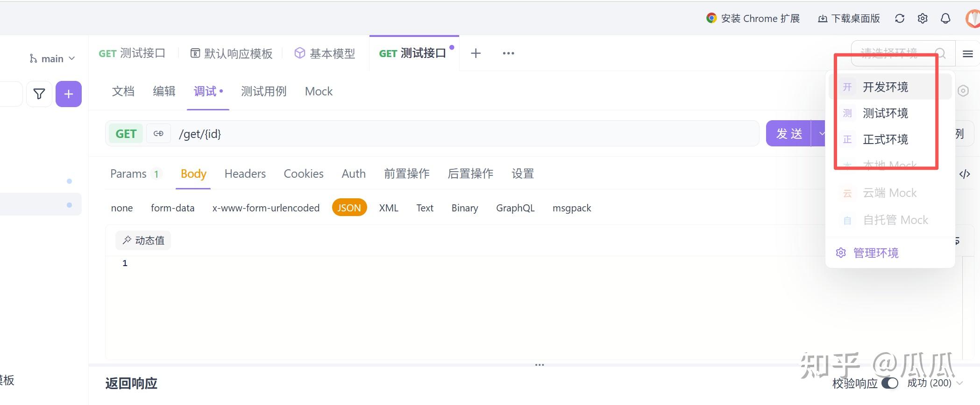980x405 pixels.
Task: Switch to the 文档 tab
Action: pos(123,91)
